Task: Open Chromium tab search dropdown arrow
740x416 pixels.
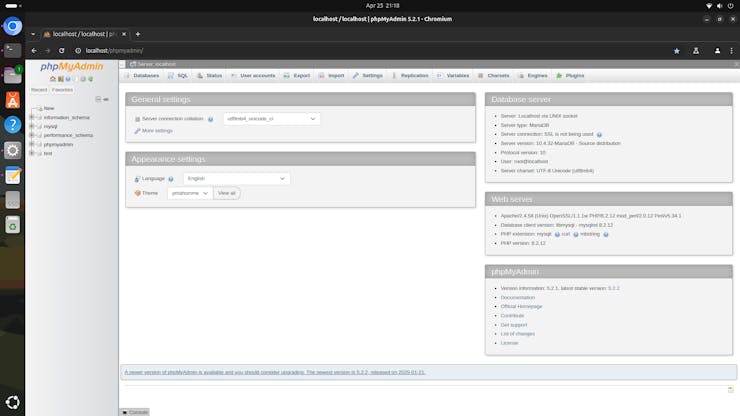Action: [x=33, y=34]
